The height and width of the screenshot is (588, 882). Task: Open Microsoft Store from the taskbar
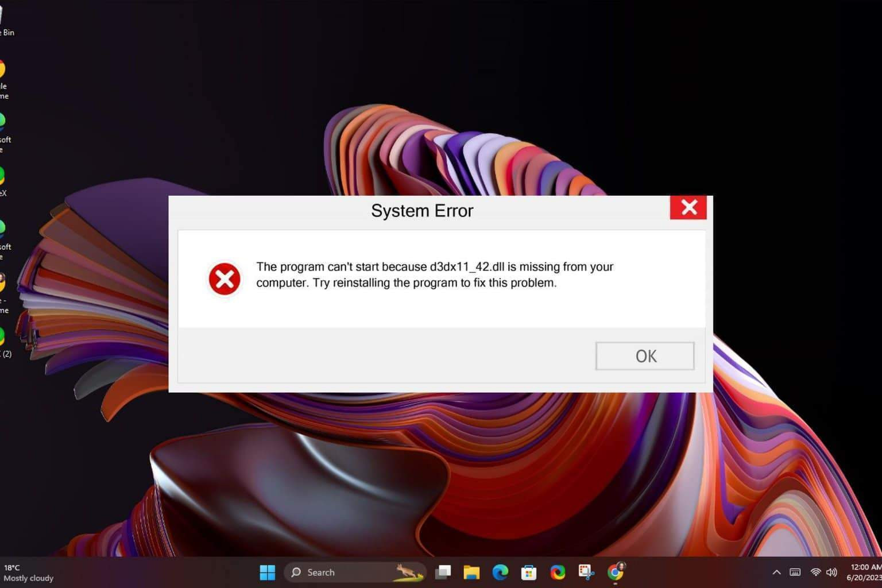pyautogui.click(x=529, y=572)
